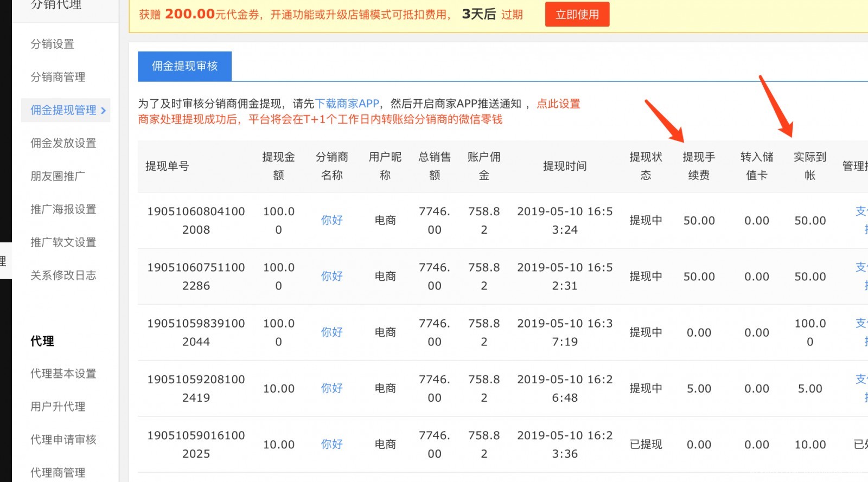This screenshot has height=482, width=868.
Task: Click 你好 link in order 190510590161002025 row
Action: pos(331,444)
